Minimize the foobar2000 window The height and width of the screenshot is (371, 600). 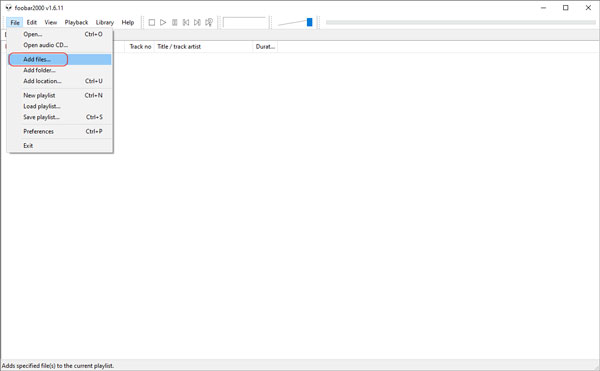(x=543, y=8)
